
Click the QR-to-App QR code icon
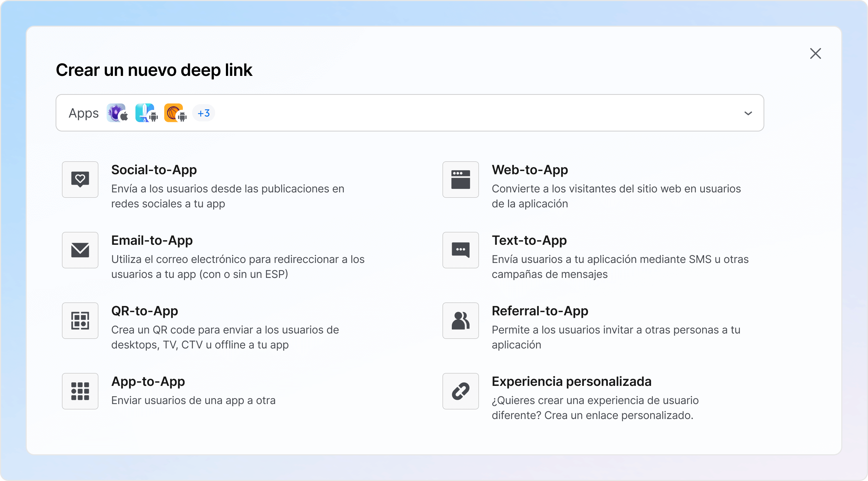pos(80,321)
